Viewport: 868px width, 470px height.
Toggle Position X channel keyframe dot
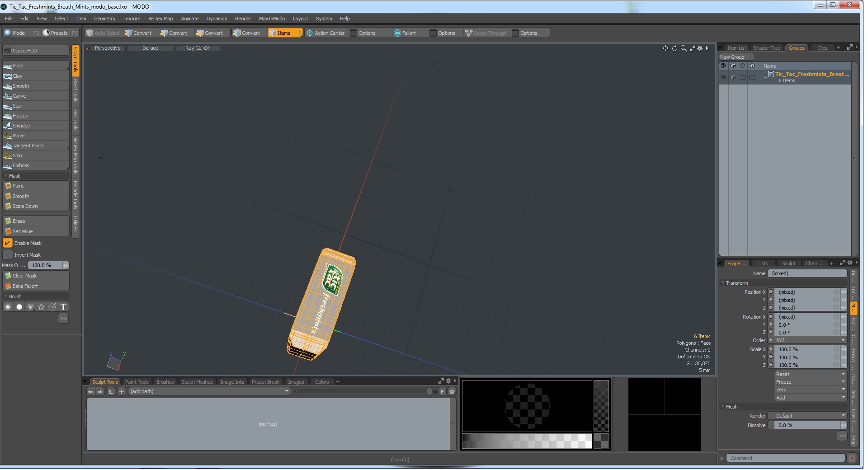(x=771, y=292)
